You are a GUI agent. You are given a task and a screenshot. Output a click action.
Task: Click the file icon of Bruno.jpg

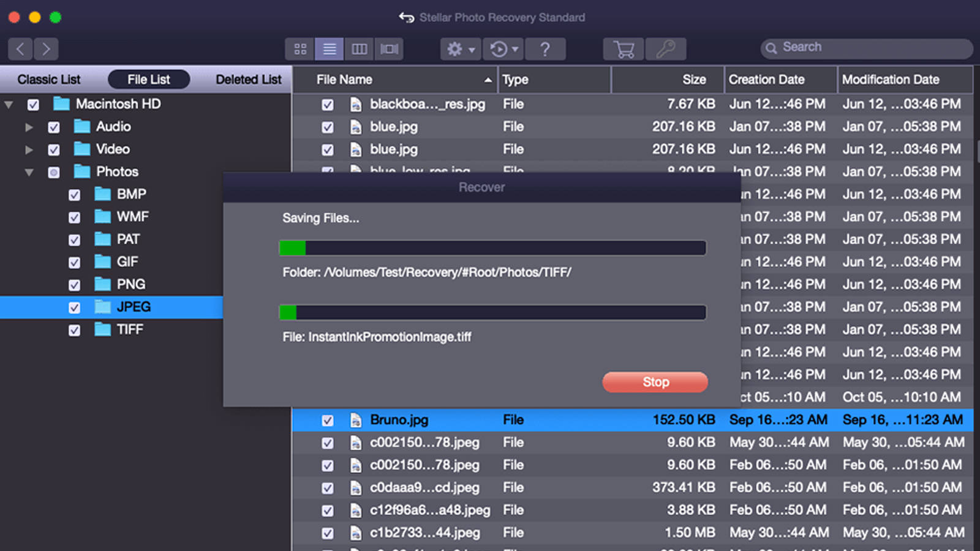(356, 421)
